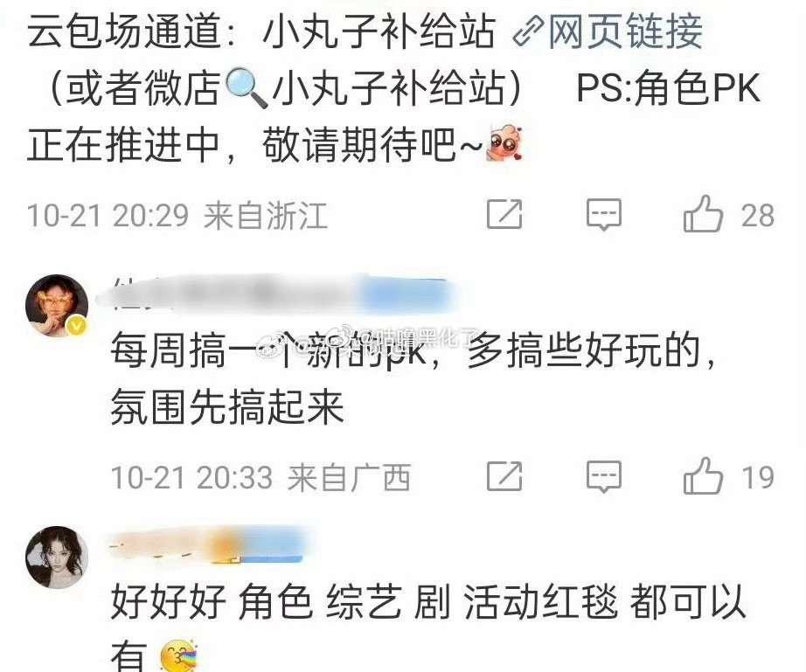Screen dimensions: 806x672
Task: Like the 10-21 20:29 post with 28 likes
Action: pos(703,214)
